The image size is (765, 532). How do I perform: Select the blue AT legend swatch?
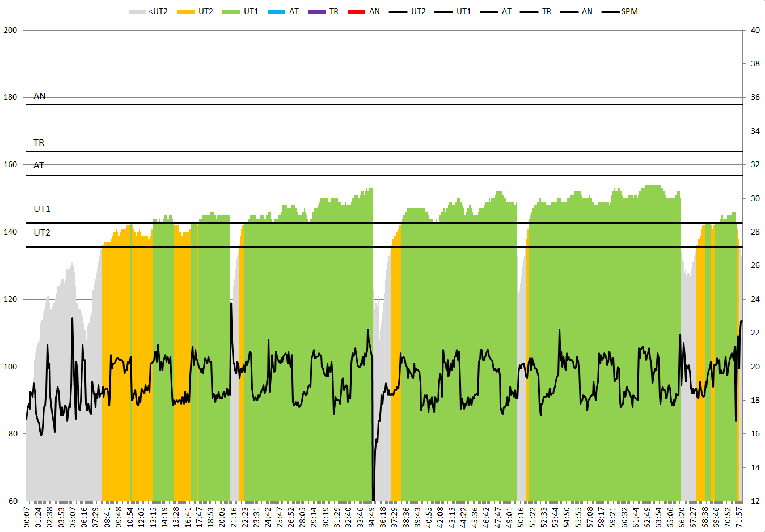(276, 12)
